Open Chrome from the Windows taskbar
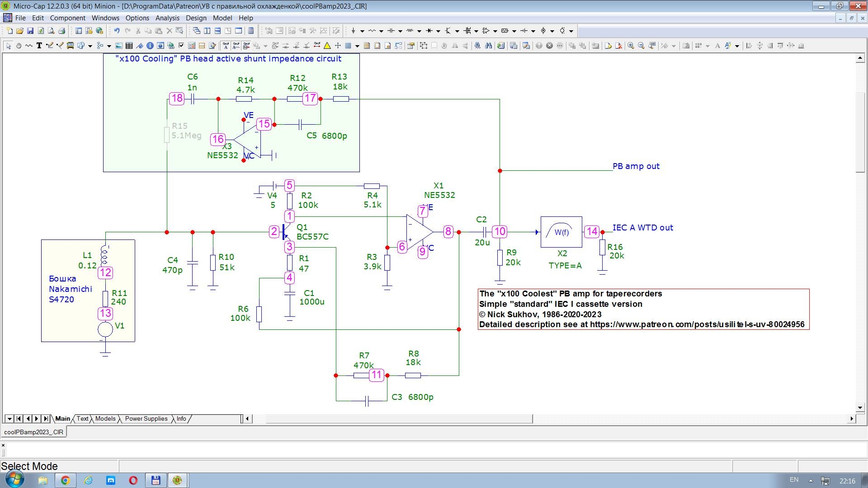 [x=66, y=480]
